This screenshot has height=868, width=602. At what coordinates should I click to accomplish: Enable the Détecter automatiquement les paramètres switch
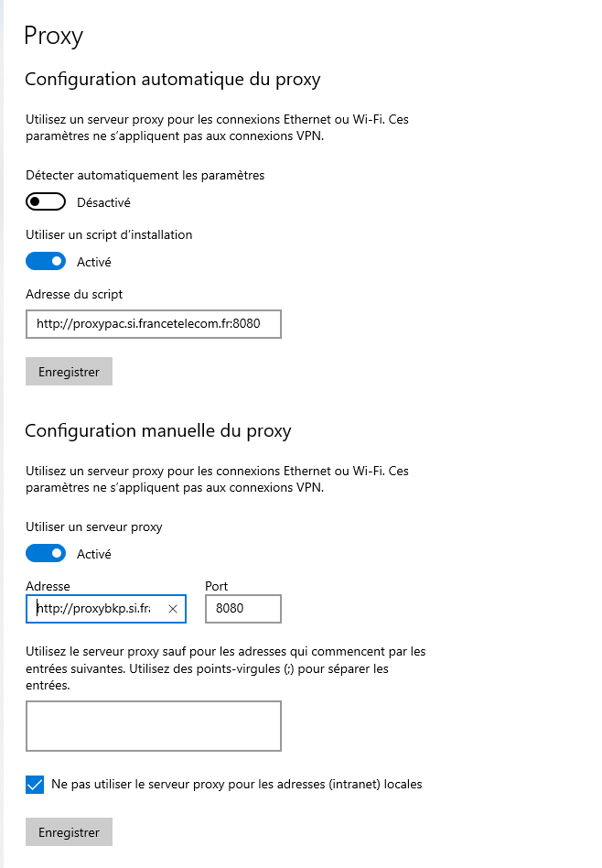click(x=46, y=202)
